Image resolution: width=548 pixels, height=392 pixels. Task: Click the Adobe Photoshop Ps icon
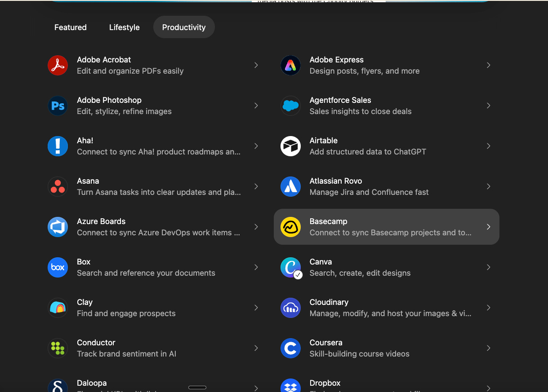(58, 106)
